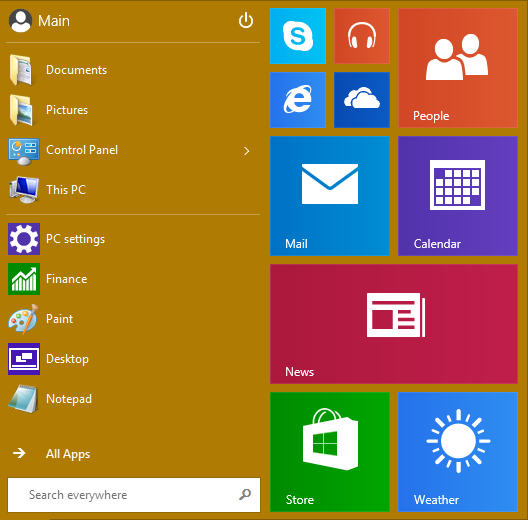Click the magnifier search icon
The height and width of the screenshot is (520, 528).
(x=245, y=494)
